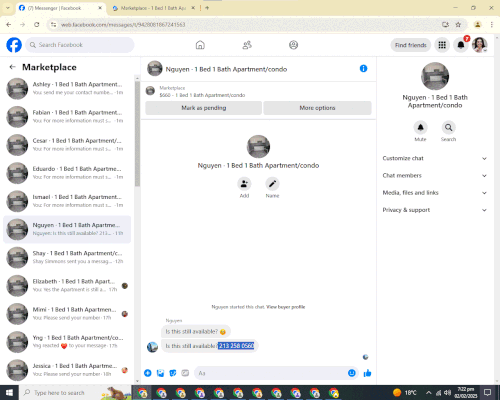
Task: Mute the conversation bell icon
Action: 420,127
